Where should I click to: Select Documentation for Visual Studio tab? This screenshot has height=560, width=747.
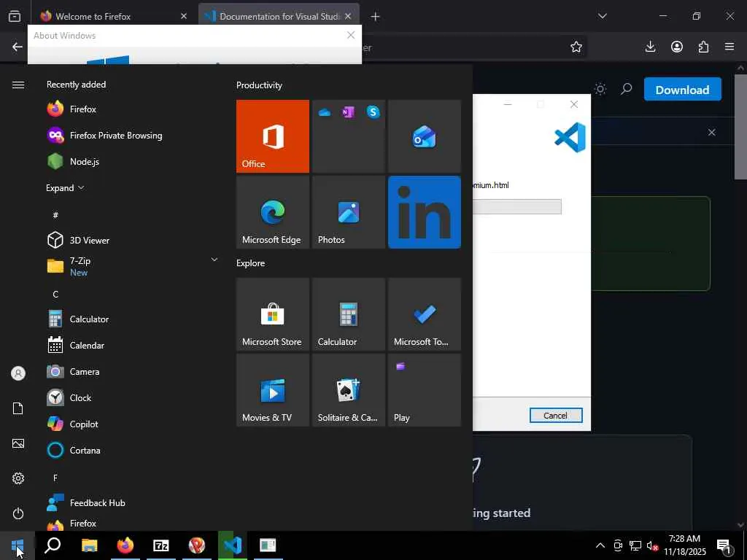279,16
